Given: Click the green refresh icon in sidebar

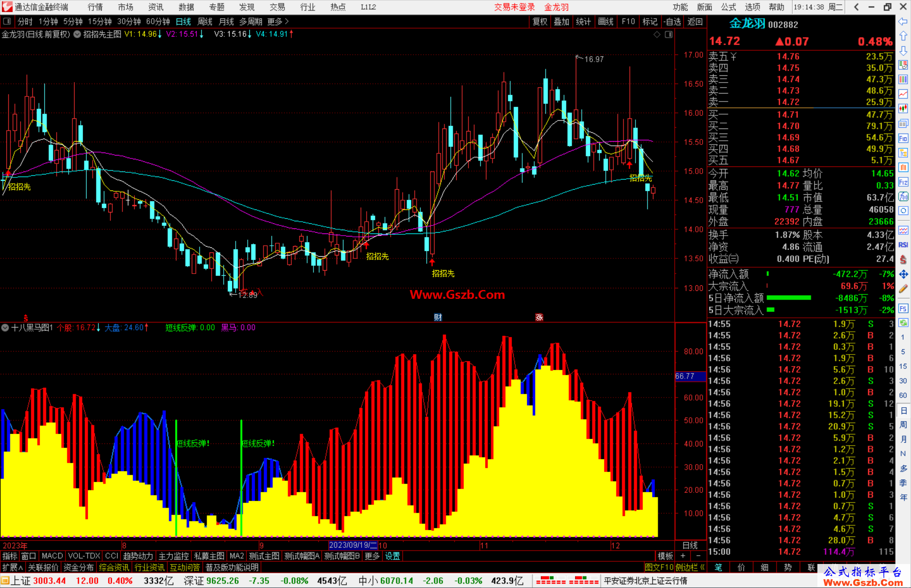Looking at the screenshot, I should pyautogui.click(x=903, y=323).
